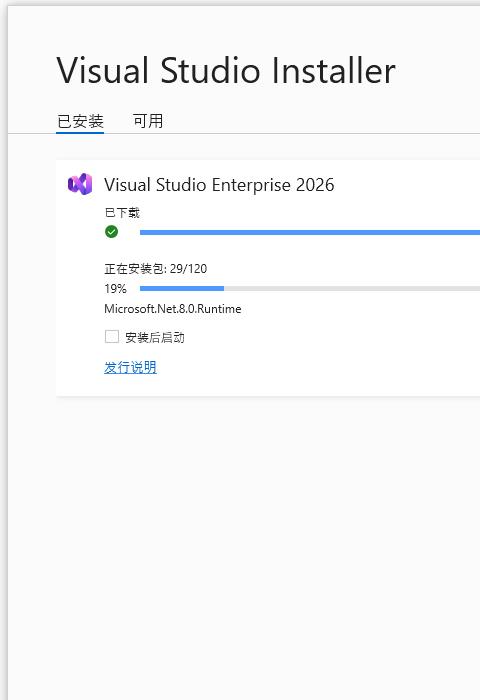This screenshot has width=480, height=700.
Task: Click the 正在安装包: 29/120 status text
Action: point(155,269)
